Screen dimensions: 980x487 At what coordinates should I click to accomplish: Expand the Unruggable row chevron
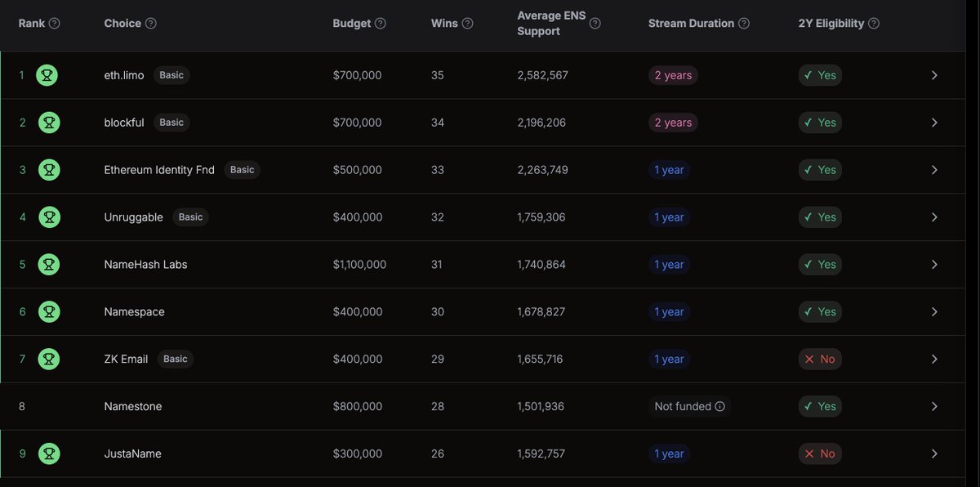(934, 217)
